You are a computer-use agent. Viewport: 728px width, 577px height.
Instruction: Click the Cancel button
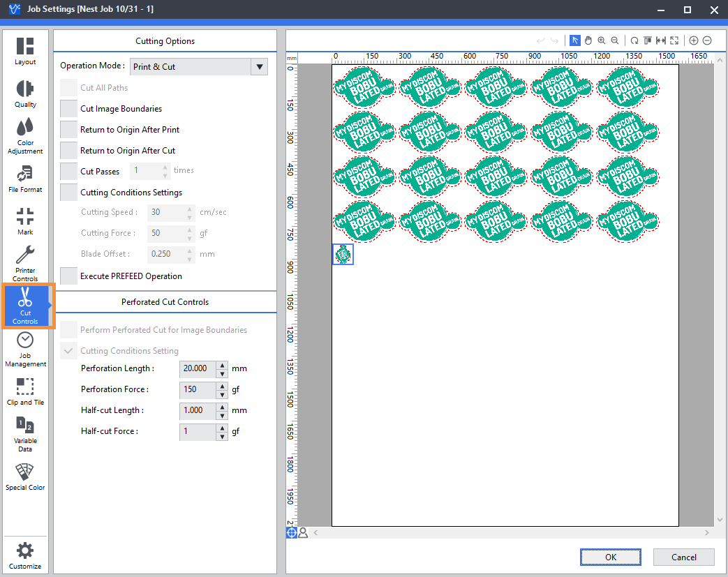point(683,557)
